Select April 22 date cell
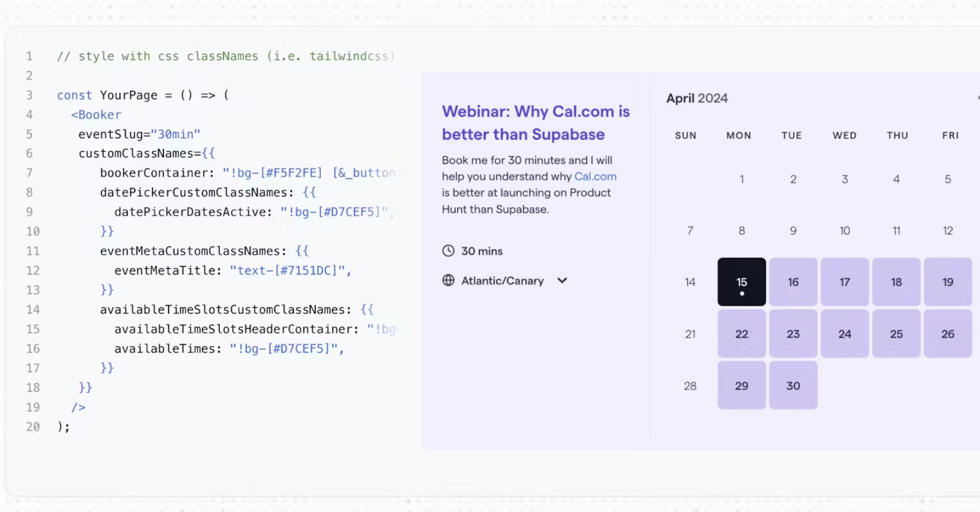 (741, 333)
